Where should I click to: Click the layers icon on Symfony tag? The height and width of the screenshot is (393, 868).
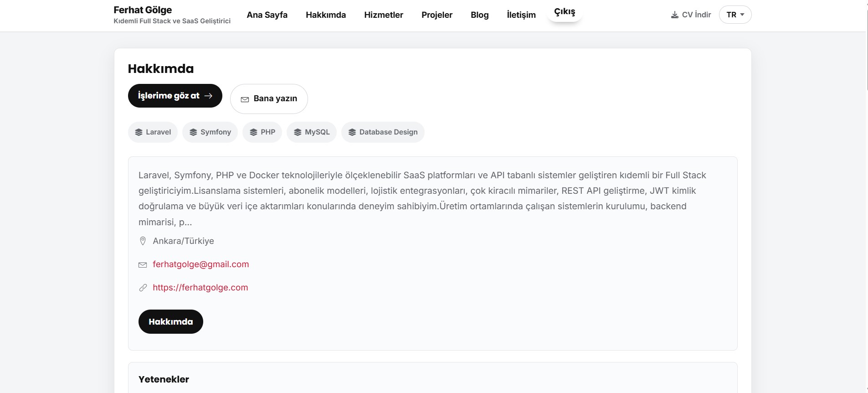click(193, 132)
